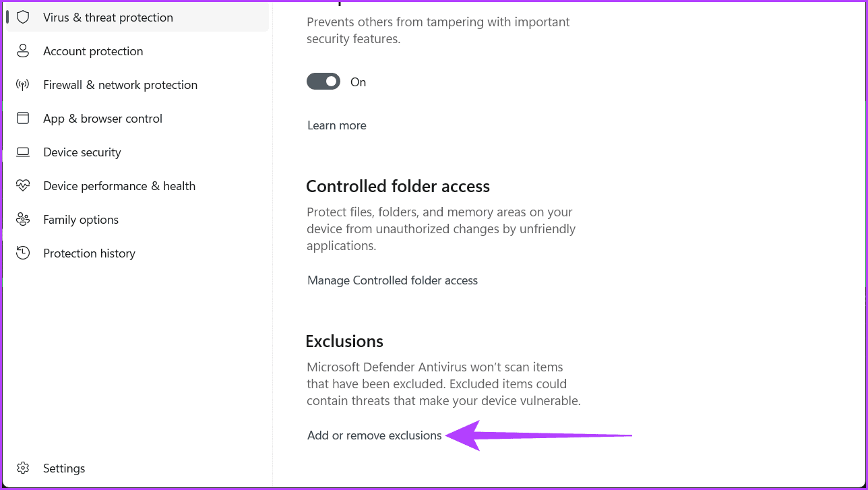Click the Account protection person icon
The image size is (868, 490).
point(23,51)
